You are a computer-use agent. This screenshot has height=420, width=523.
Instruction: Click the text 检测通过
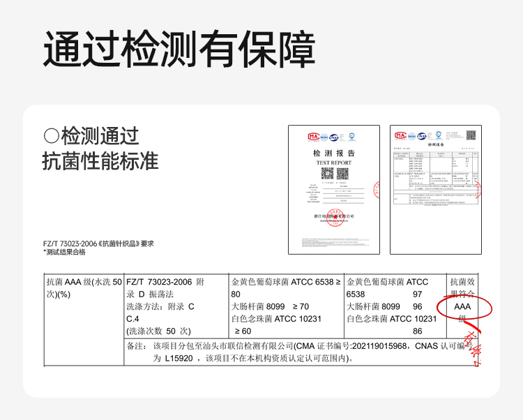100,136
